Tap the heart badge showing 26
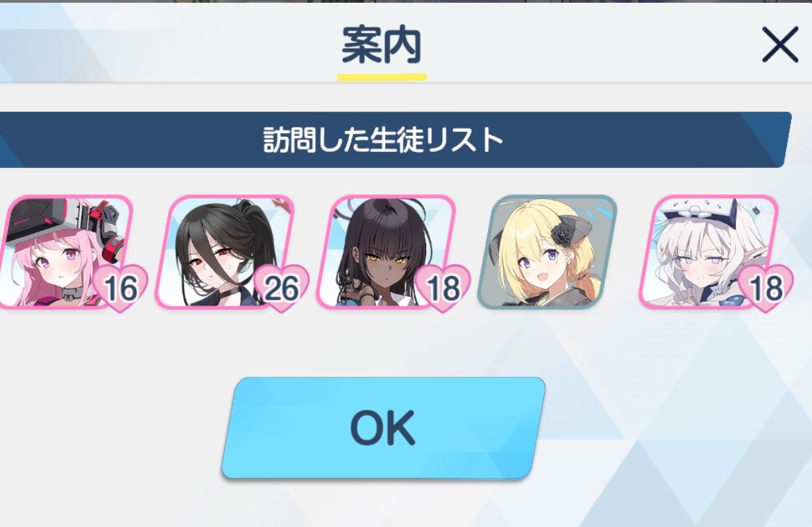The image size is (812, 527). pos(281,288)
